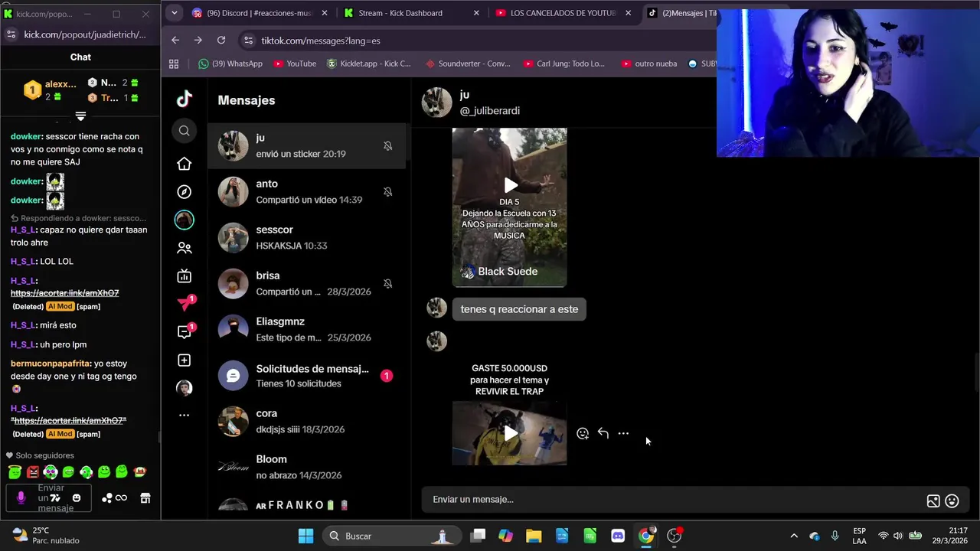
Task: Open more options for the hovered message
Action: coord(623,433)
